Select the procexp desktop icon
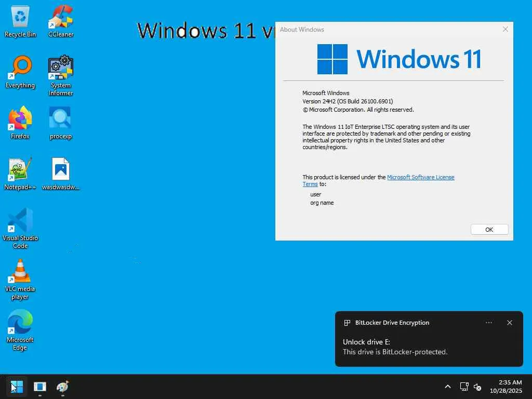 (x=61, y=123)
